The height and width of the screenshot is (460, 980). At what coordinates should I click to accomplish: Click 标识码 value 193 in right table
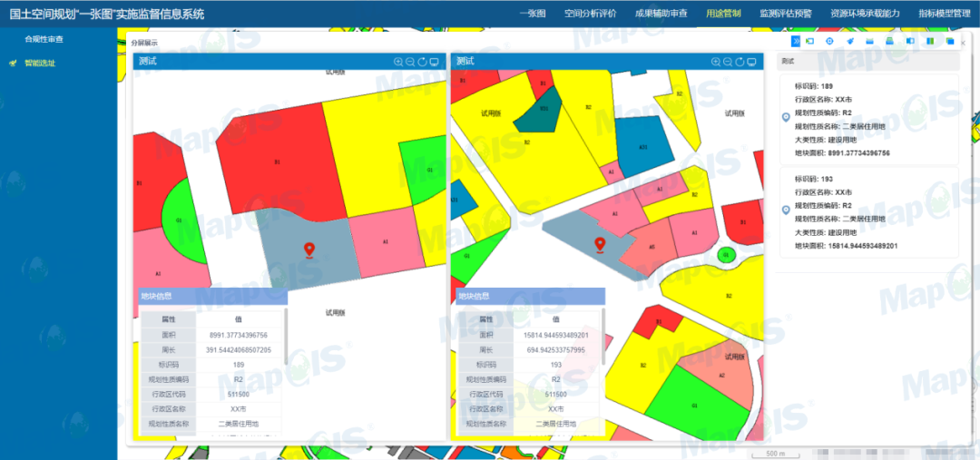tap(555, 365)
